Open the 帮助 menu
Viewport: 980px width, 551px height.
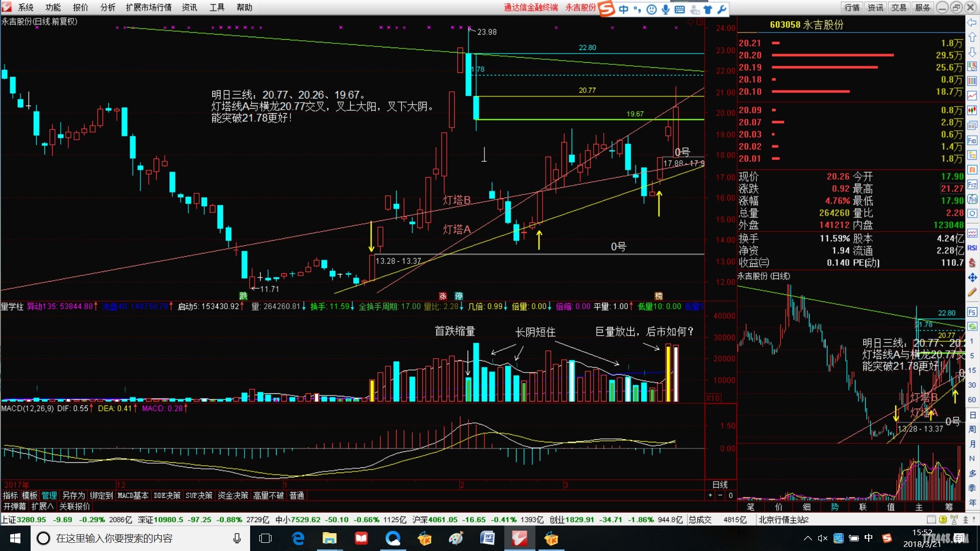click(x=244, y=8)
